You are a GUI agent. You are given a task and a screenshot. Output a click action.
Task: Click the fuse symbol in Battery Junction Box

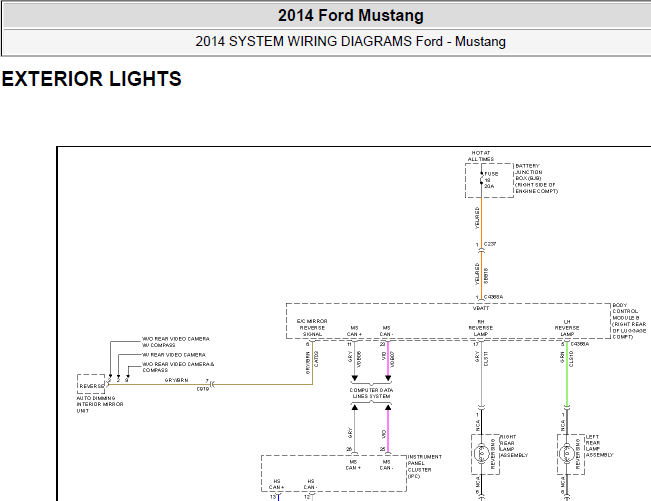(482, 178)
